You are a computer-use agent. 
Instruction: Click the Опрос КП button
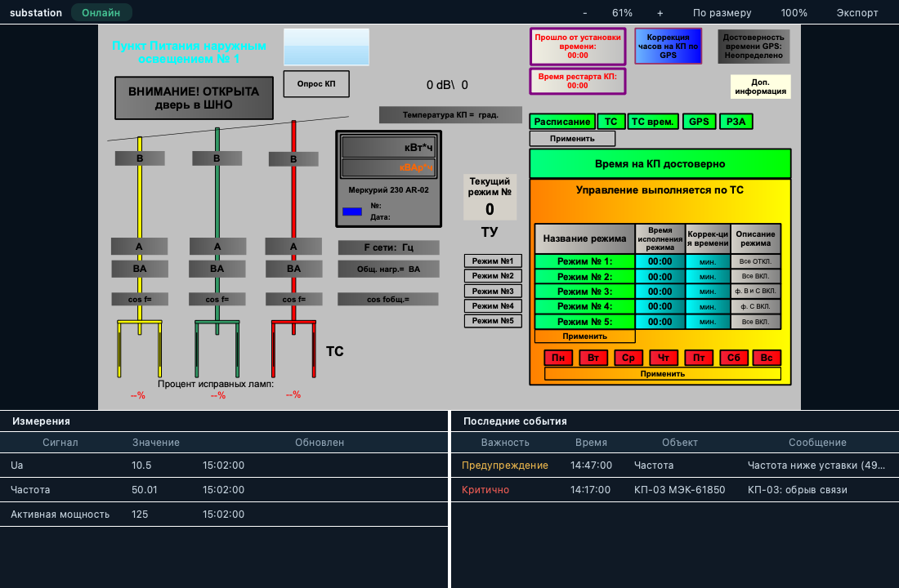(x=316, y=83)
